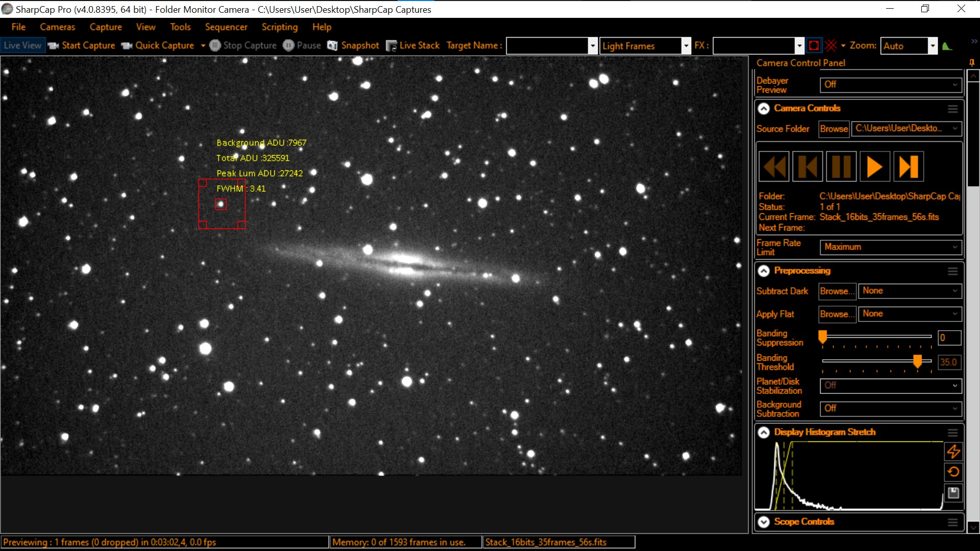
Task: Step back one frame in folder monitor
Action: (x=807, y=166)
